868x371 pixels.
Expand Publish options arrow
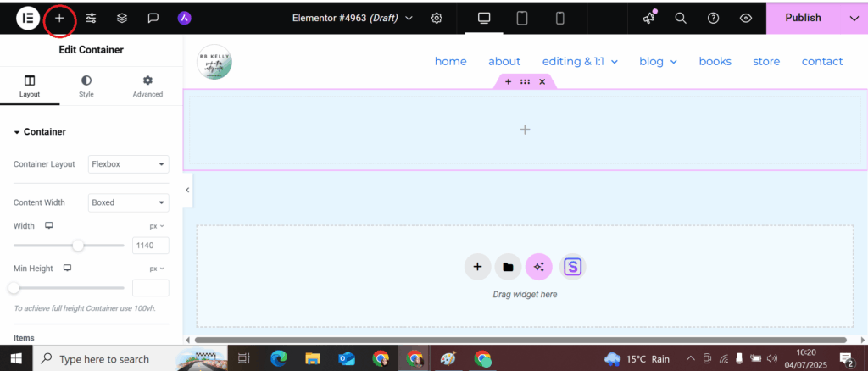tap(853, 19)
